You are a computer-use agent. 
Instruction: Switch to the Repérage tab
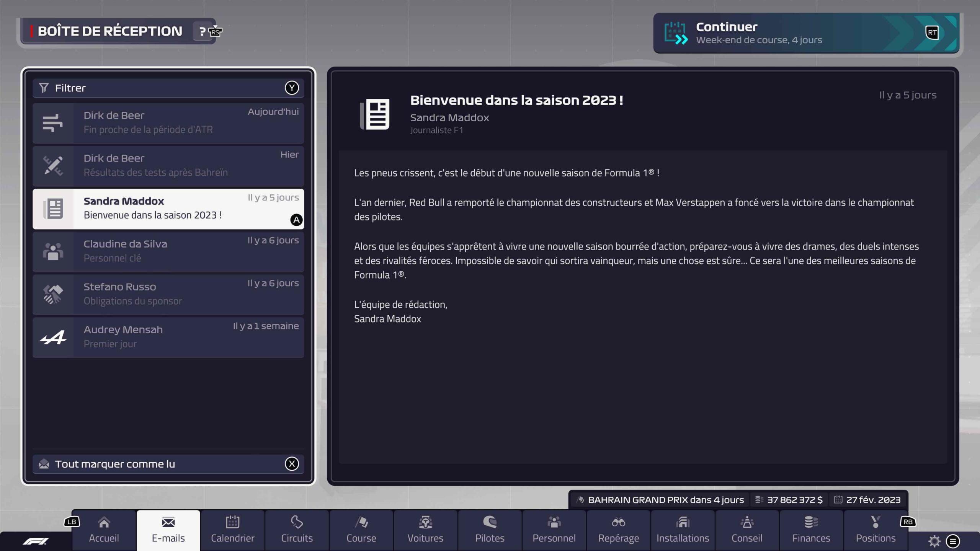click(618, 530)
